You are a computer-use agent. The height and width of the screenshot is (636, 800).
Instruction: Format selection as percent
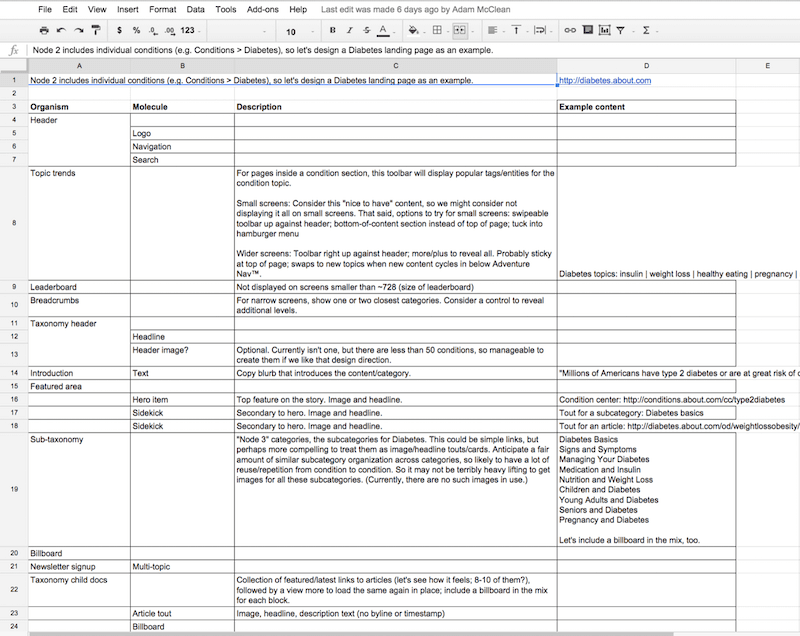[134, 31]
